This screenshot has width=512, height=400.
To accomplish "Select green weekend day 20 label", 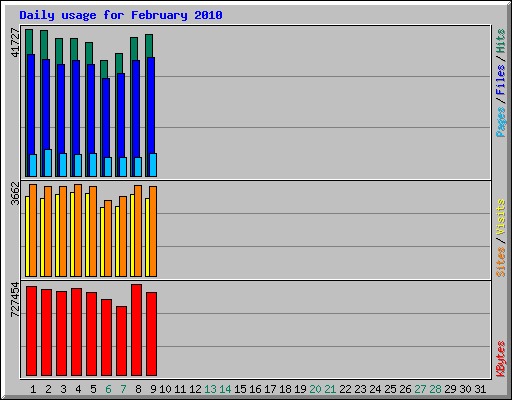I will click(x=315, y=389).
